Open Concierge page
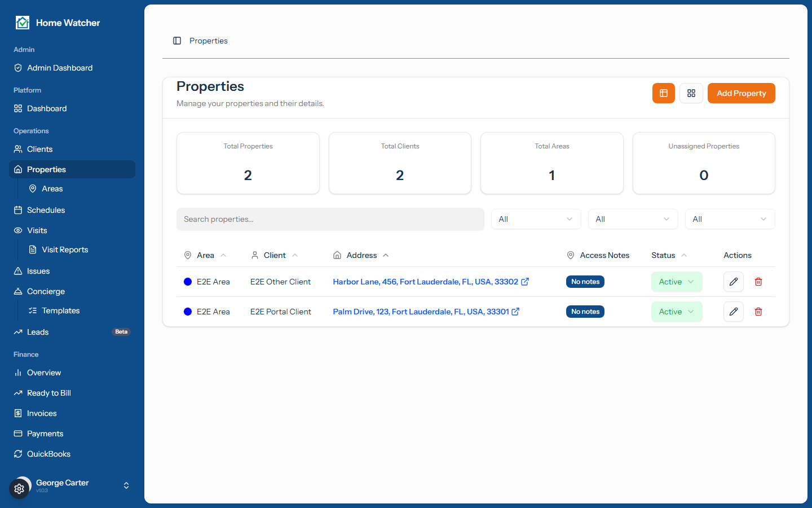The height and width of the screenshot is (508, 812). [x=72, y=291]
